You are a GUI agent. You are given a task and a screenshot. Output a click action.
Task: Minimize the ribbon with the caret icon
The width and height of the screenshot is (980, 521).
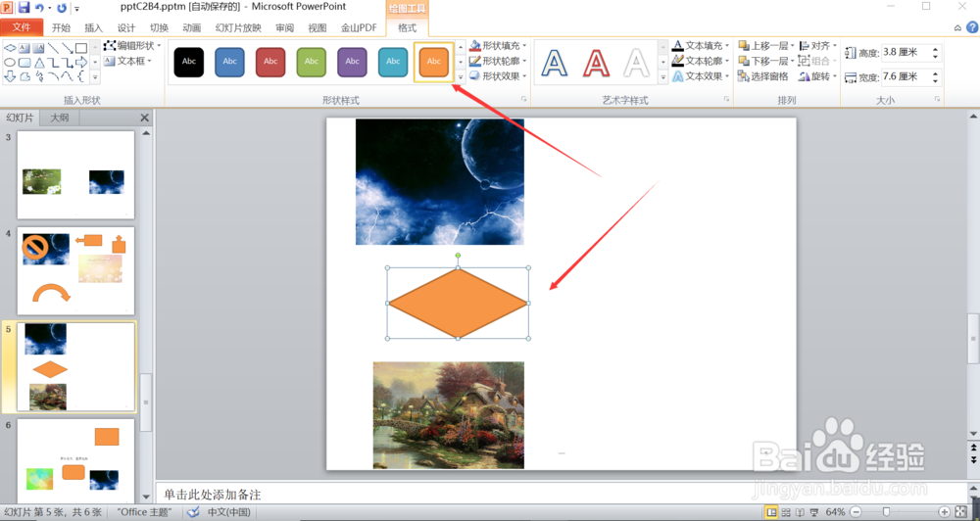[x=957, y=27]
